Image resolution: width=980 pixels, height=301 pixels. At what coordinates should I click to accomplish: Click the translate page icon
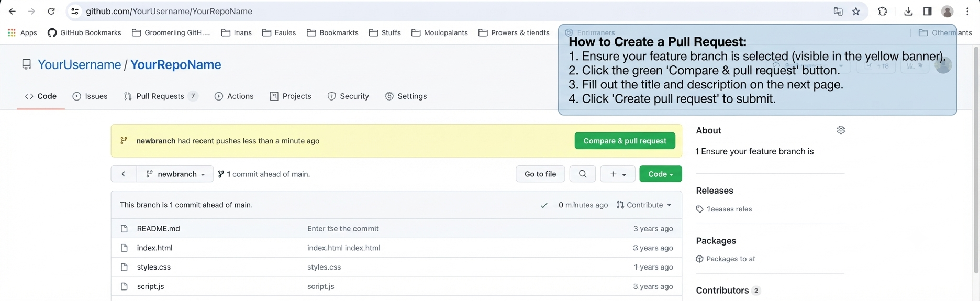(838, 11)
